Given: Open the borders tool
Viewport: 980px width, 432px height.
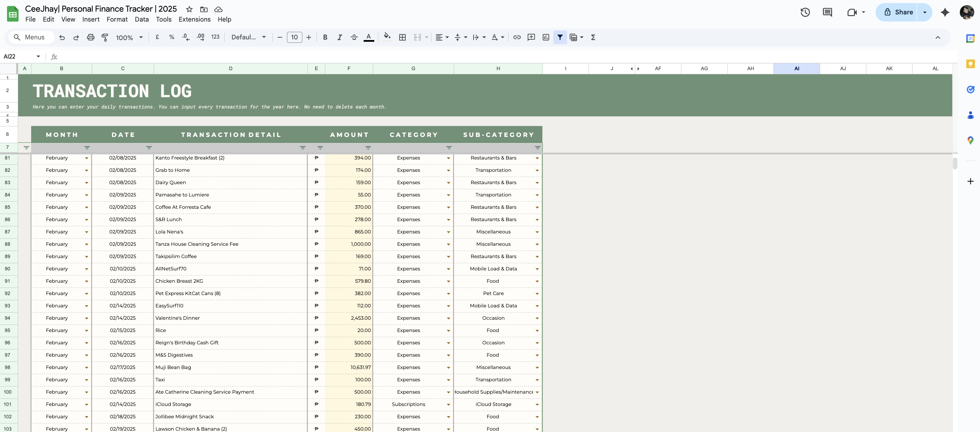Looking at the screenshot, I should [x=402, y=37].
